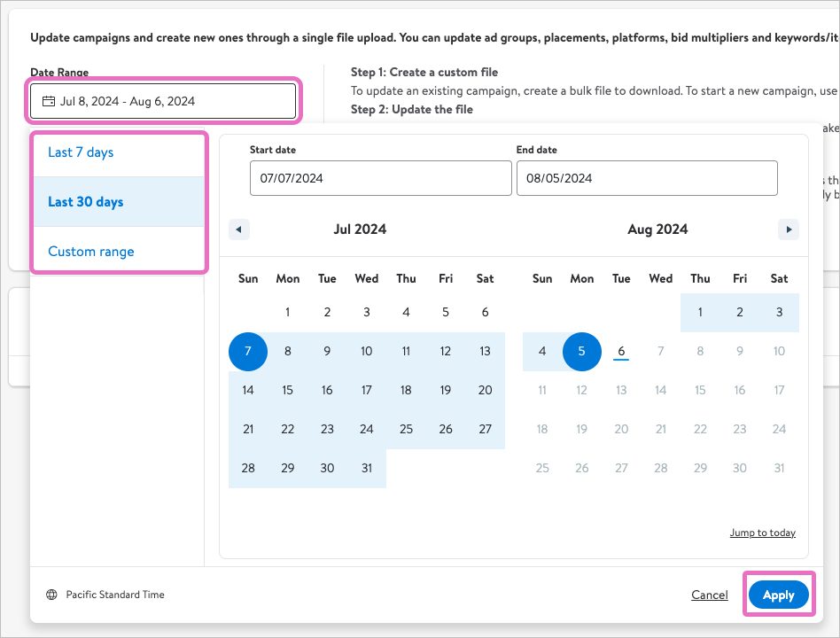Screen dimensions: 840x638
Task: Choose July 15 in the calendar
Action: tap(288, 390)
